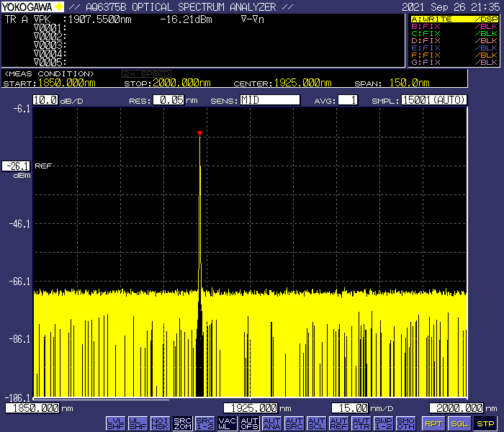This screenshot has height=432, width=504.
Task: Open the SMPL 15001(AUTO) sampling field
Action: [434, 100]
